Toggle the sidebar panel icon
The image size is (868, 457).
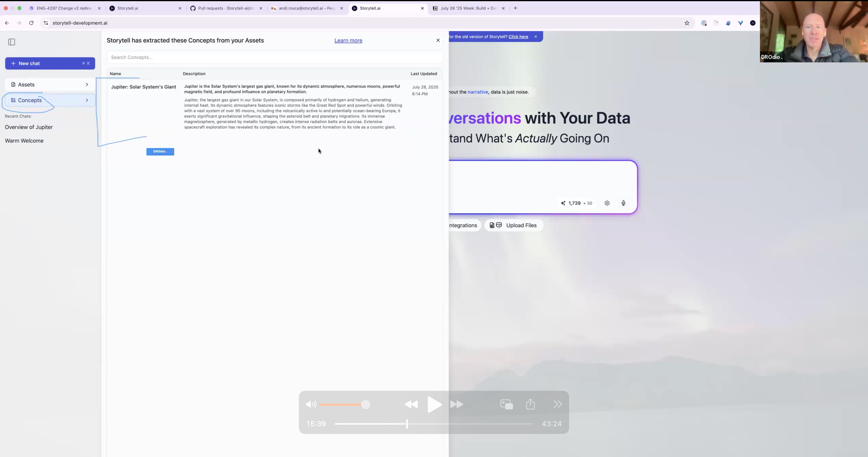(x=12, y=42)
